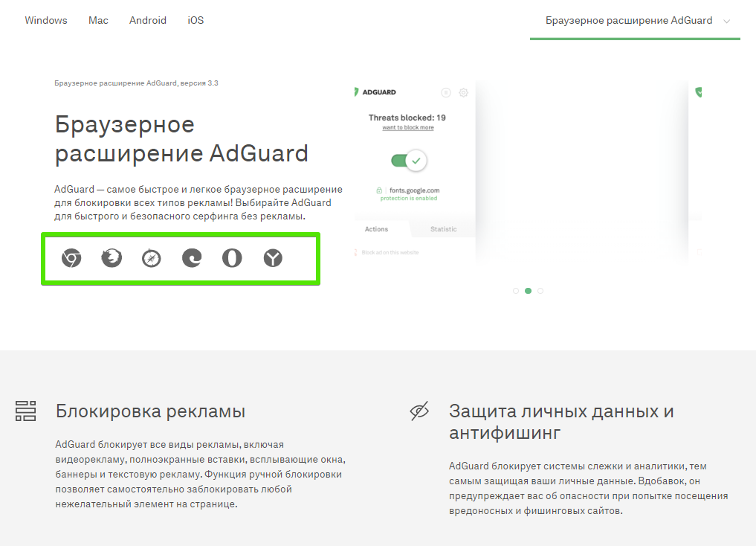The image size is (756, 546).
Task: Switch to Actions tab in popup
Action: [377, 229]
